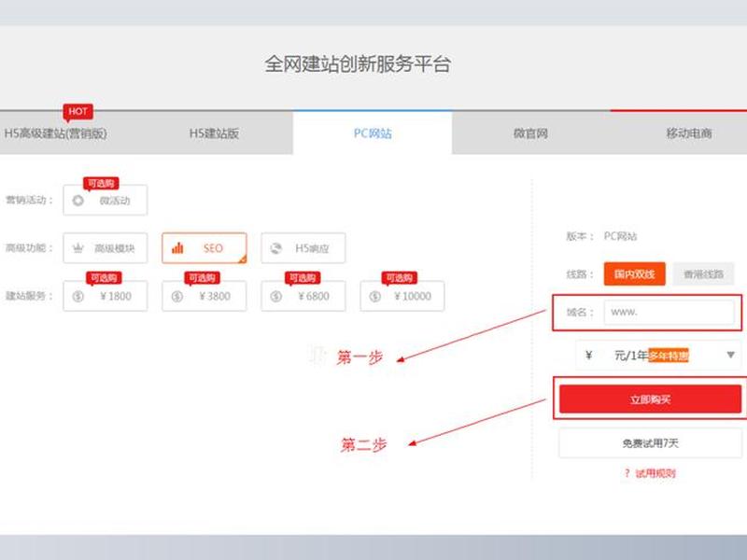Click the 可选购 badge above ¥3800
This screenshot has height=560, width=747.
[x=203, y=278]
